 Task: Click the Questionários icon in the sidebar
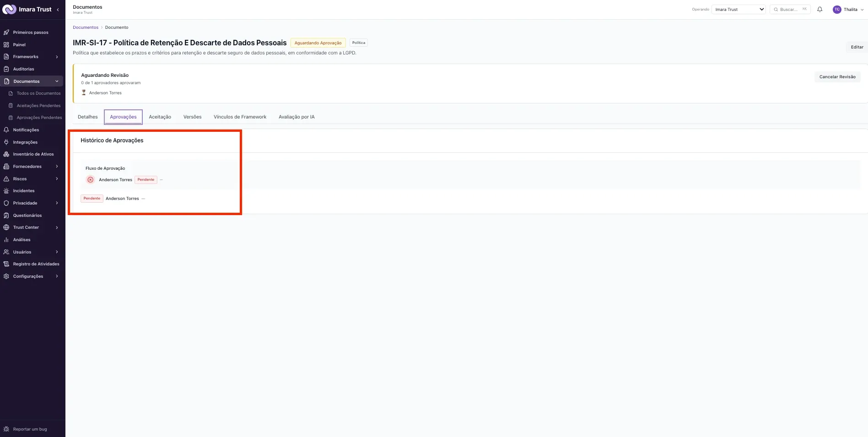(x=6, y=216)
